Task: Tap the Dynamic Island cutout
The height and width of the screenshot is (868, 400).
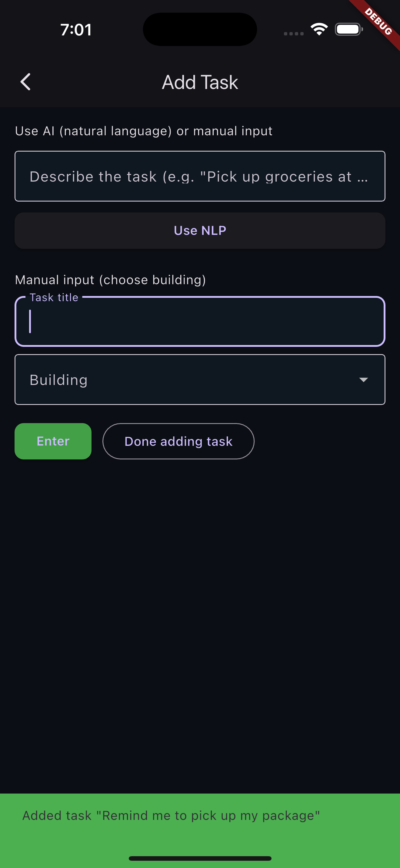Action: tap(200, 29)
